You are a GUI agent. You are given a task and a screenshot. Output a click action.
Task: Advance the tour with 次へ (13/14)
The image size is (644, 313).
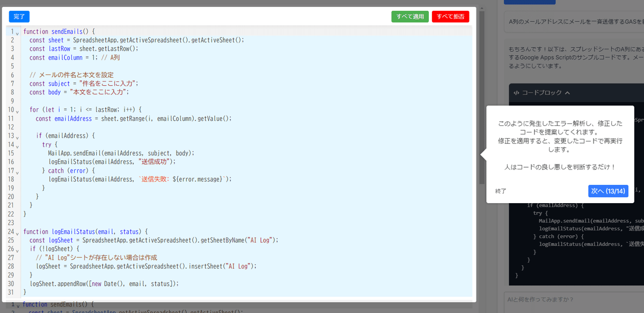[608, 191]
